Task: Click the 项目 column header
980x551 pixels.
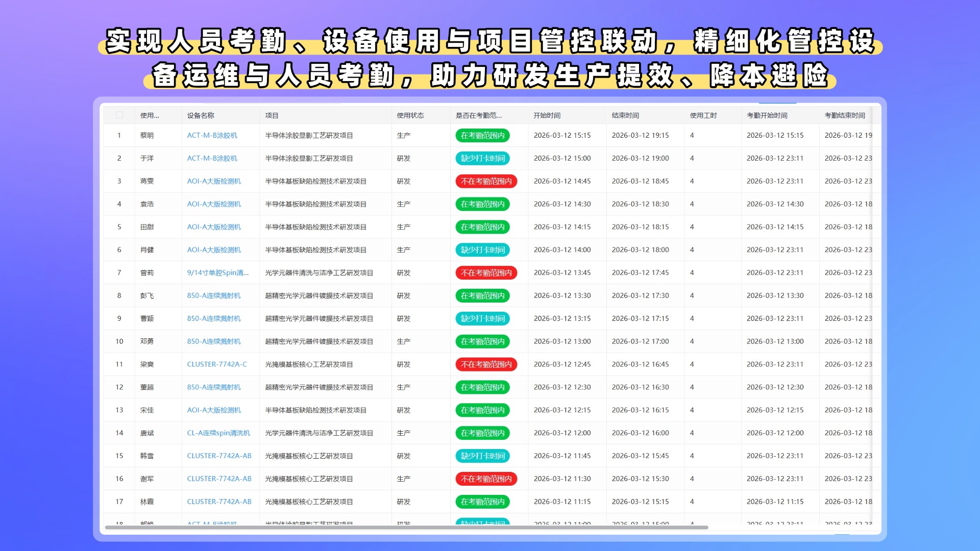Action: click(272, 115)
